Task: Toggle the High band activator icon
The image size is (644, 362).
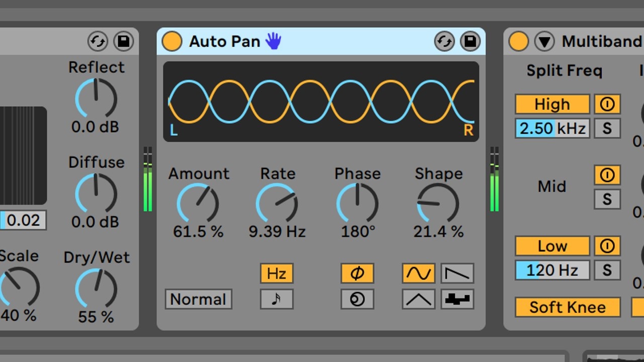Action: (607, 104)
